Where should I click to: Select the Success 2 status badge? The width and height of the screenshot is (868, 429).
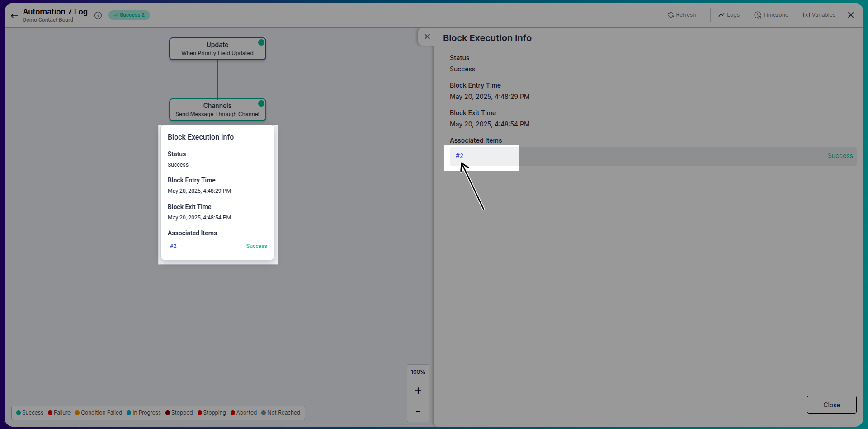(x=129, y=15)
